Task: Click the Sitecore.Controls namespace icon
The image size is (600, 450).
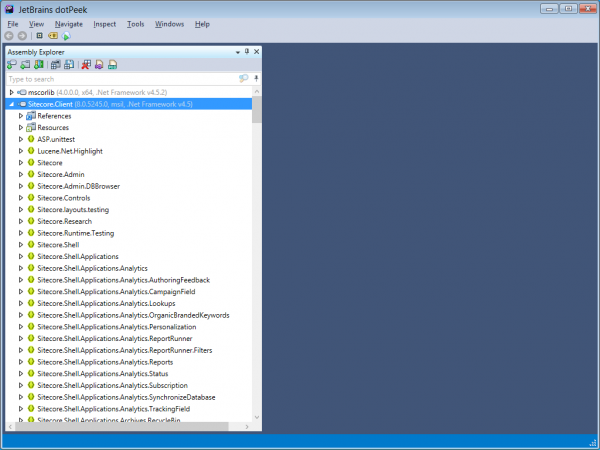Action: pyautogui.click(x=31, y=198)
